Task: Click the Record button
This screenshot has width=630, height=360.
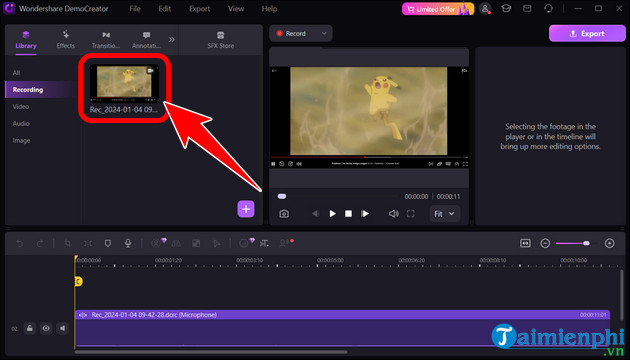Action: pos(292,33)
